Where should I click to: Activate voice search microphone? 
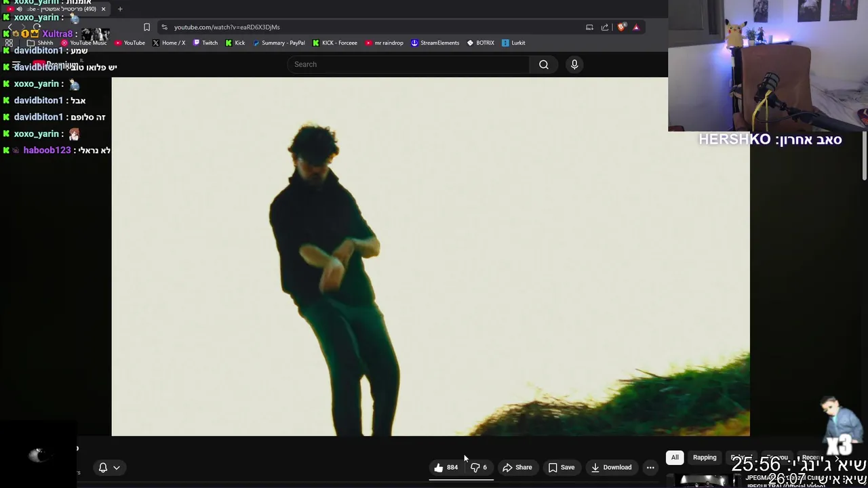[x=574, y=64]
